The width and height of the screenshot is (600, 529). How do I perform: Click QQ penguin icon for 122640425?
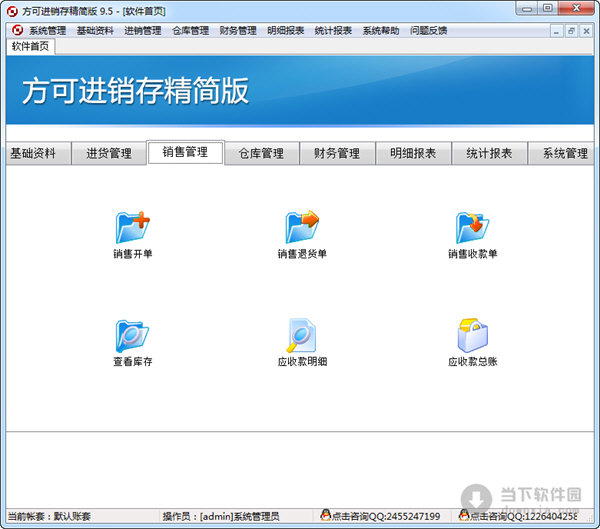point(464,515)
